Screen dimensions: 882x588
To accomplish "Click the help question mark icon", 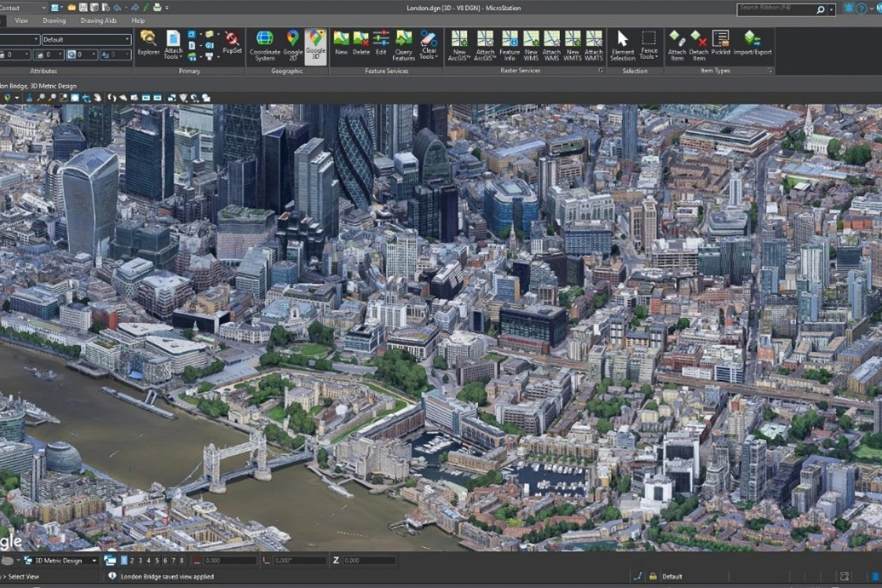I will click(x=862, y=9).
